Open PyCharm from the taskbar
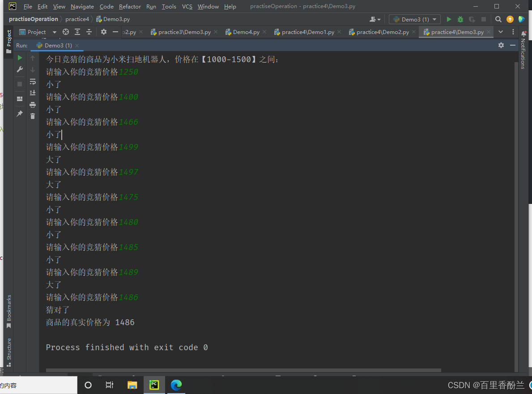The image size is (532, 394). 154,385
